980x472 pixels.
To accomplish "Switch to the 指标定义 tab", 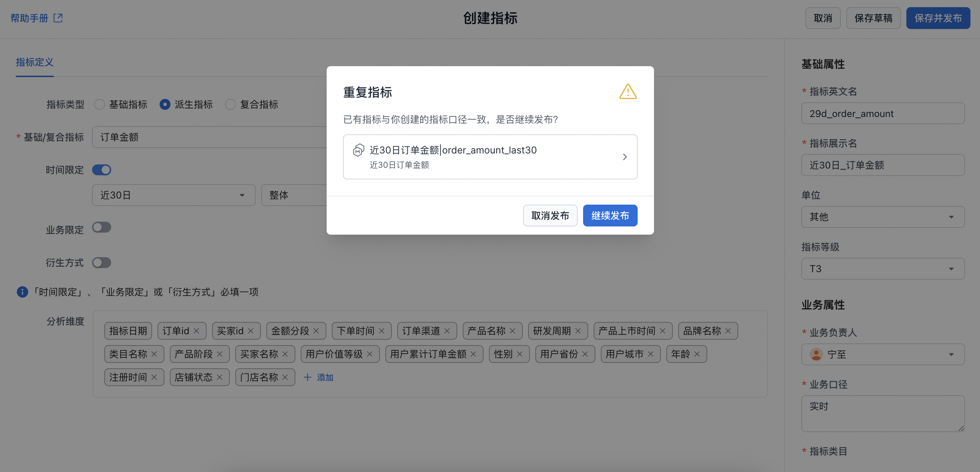I will coord(34,62).
